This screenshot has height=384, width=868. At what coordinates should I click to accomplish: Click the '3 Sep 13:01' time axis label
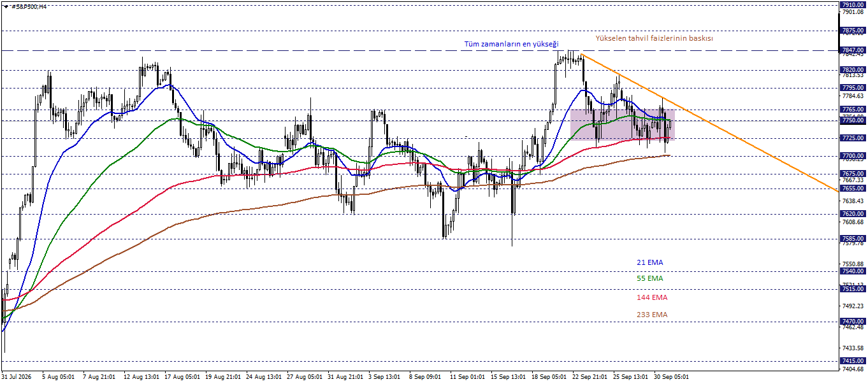coord(385,377)
